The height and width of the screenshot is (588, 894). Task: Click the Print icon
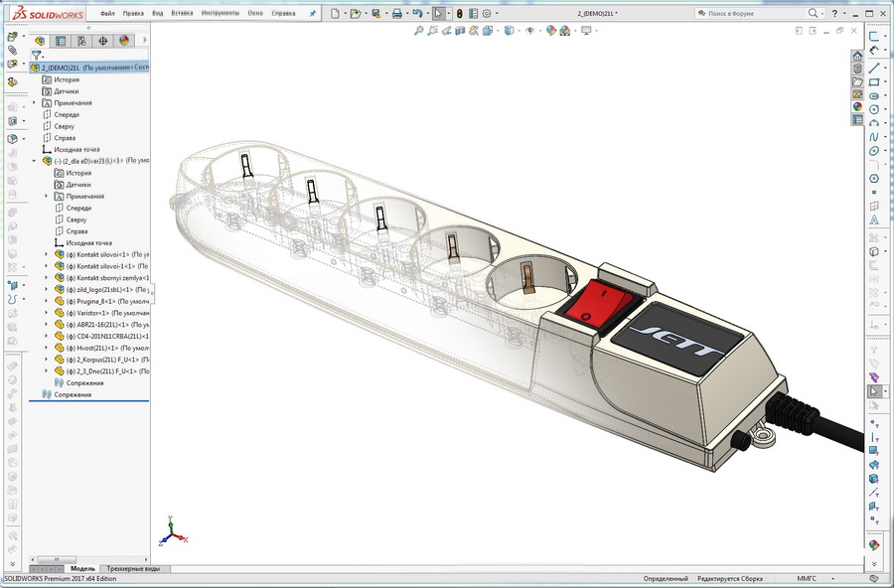[x=397, y=13]
